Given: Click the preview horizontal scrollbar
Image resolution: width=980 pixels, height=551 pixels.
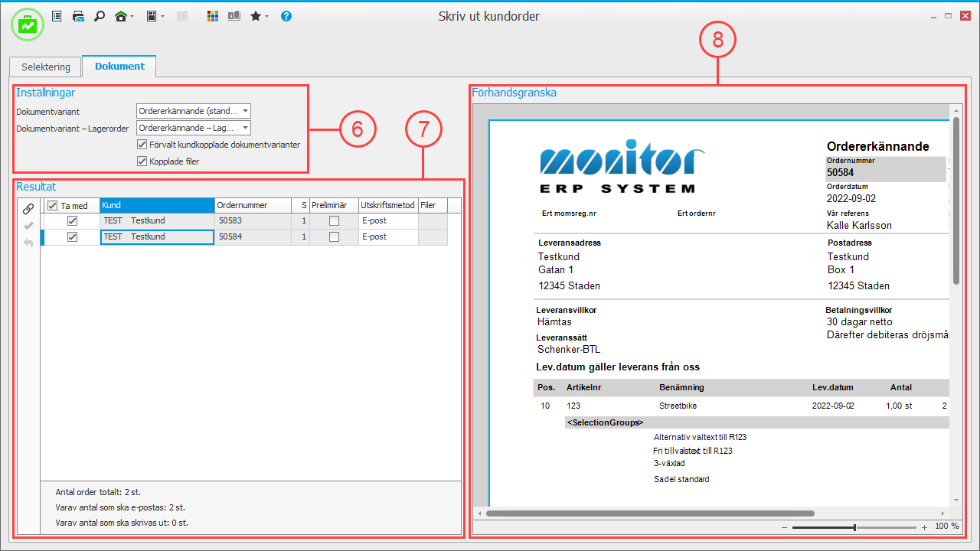Looking at the screenshot, I should click(x=649, y=514).
